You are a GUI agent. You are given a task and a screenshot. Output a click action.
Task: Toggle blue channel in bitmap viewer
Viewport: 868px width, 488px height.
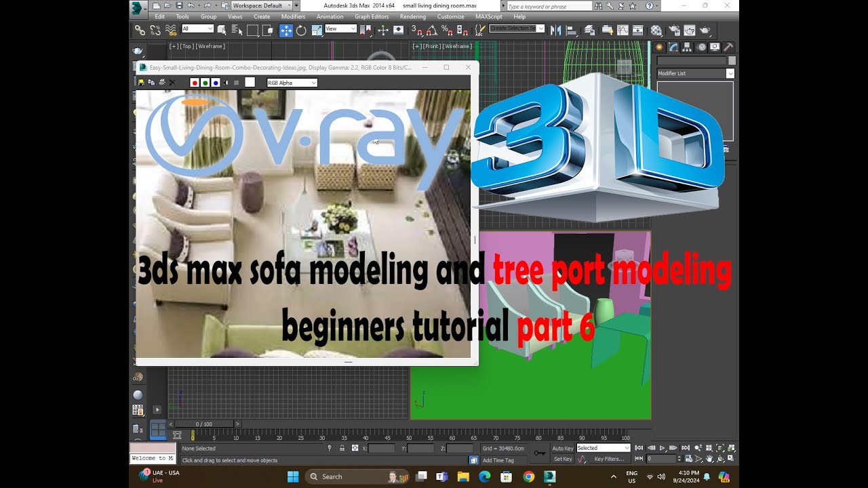pyautogui.click(x=216, y=83)
